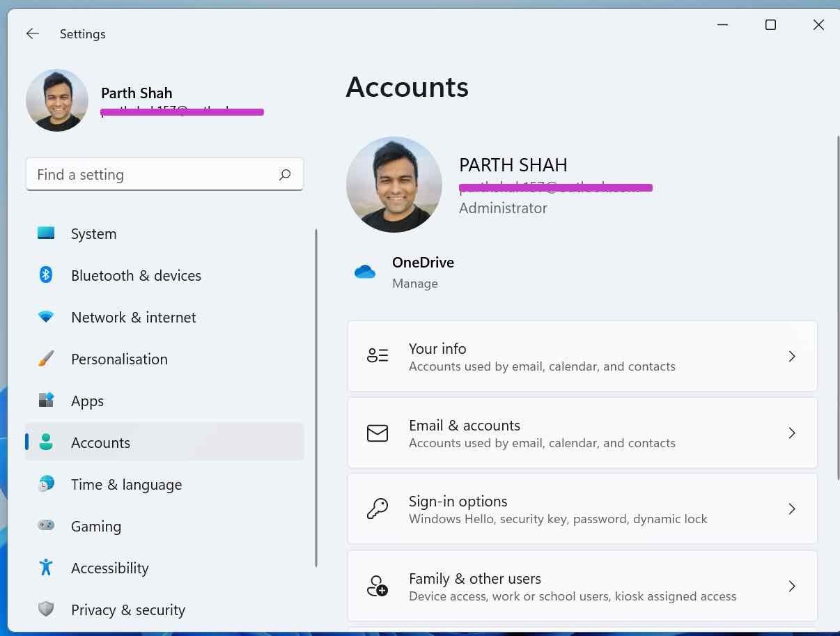Expand Email & accounts chevron
Screen dimensions: 840x636
click(x=792, y=433)
